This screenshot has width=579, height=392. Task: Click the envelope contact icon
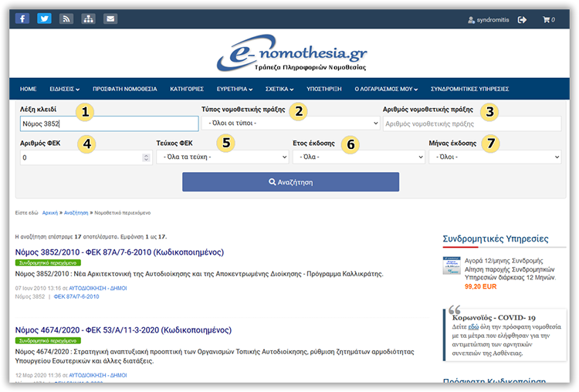(x=110, y=19)
